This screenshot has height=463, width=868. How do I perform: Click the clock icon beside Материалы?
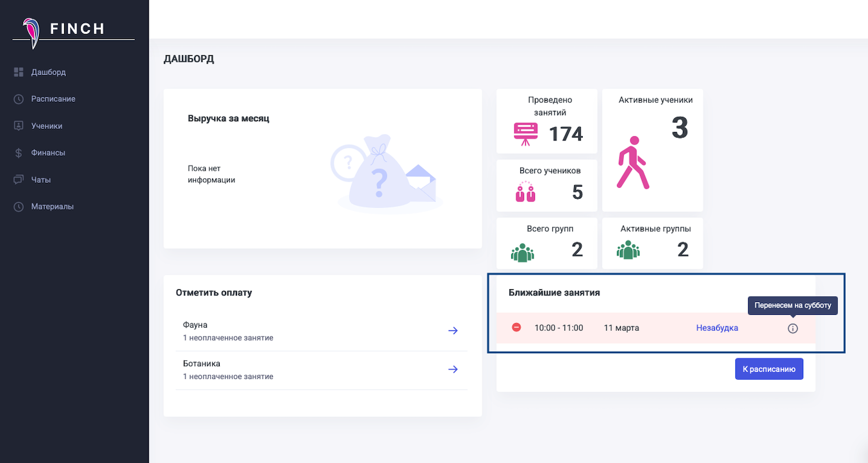[19, 207]
